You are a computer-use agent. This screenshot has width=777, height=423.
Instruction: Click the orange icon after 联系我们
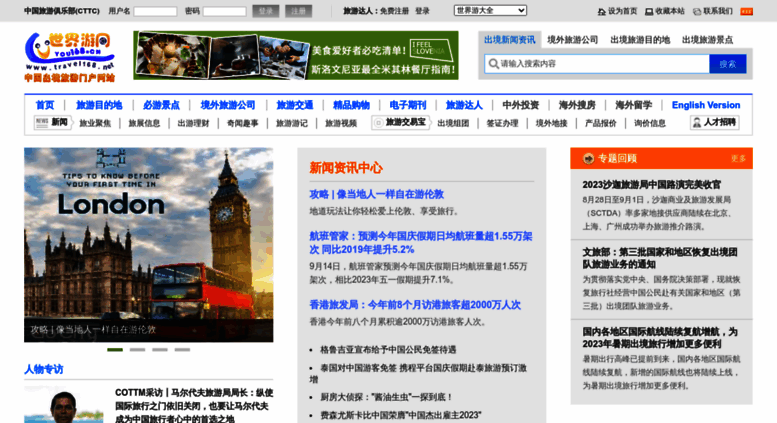coord(746,11)
